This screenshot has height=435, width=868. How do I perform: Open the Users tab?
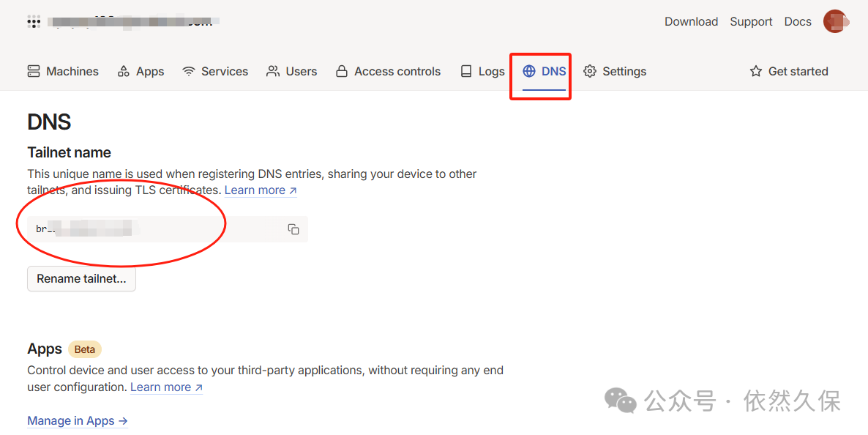(x=292, y=72)
